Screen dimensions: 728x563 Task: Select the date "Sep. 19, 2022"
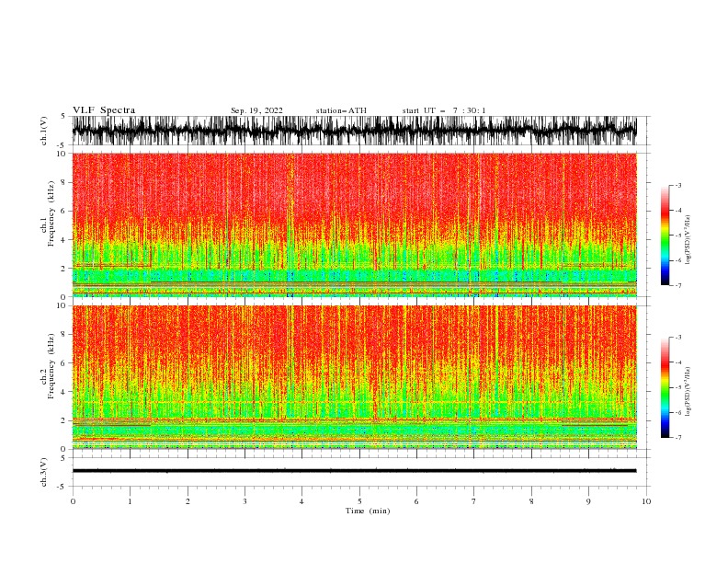pos(256,110)
